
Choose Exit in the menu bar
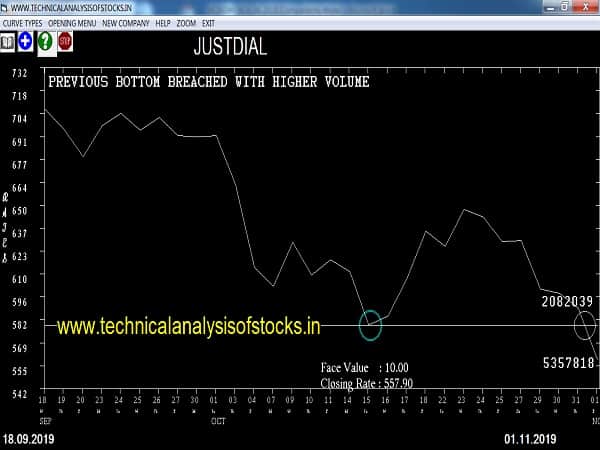click(x=209, y=22)
